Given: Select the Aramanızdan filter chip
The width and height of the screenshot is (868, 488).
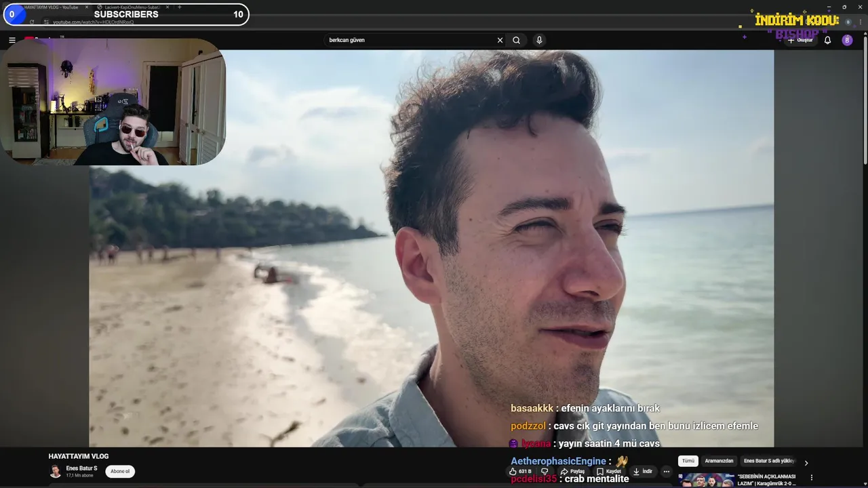Looking at the screenshot, I should click(719, 461).
